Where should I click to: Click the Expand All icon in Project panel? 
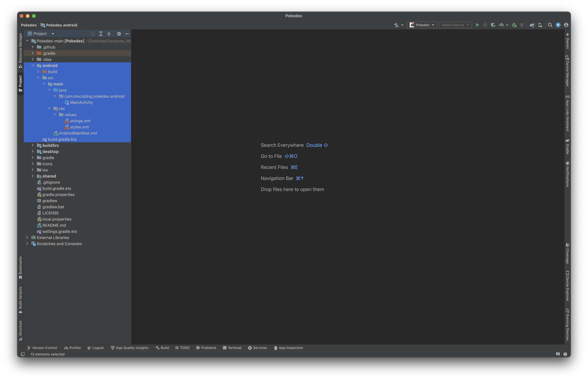pos(101,34)
